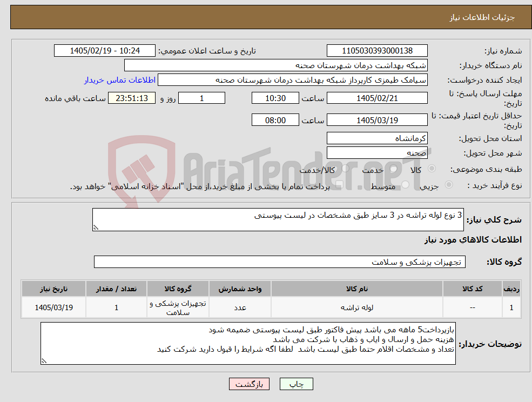Click price validity time 08:00

(x=275, y=120)
